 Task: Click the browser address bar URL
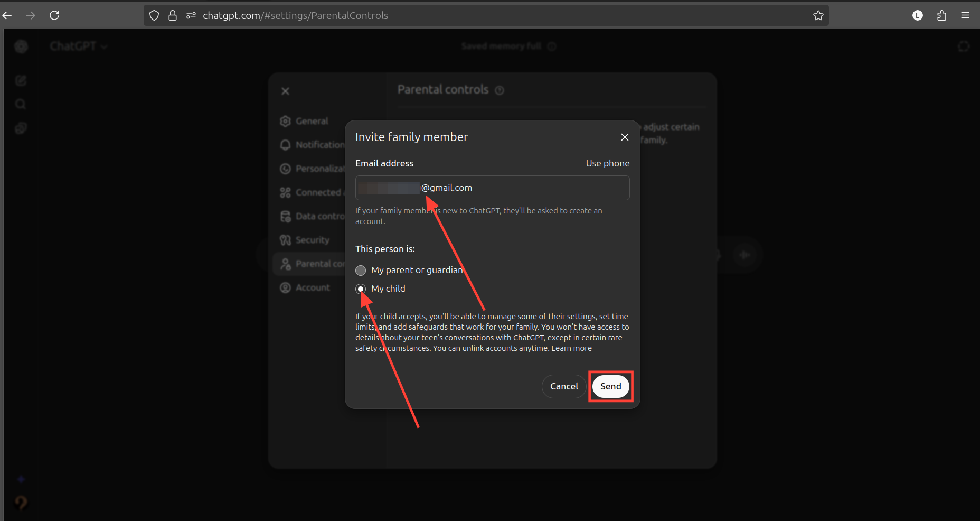point(296,15)
